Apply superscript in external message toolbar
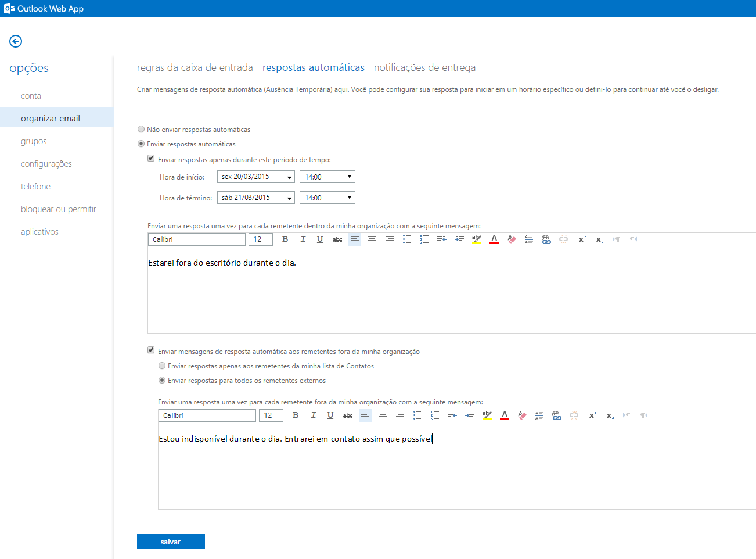The height and width of the screenshot is (559, 756). click(592, 415)
